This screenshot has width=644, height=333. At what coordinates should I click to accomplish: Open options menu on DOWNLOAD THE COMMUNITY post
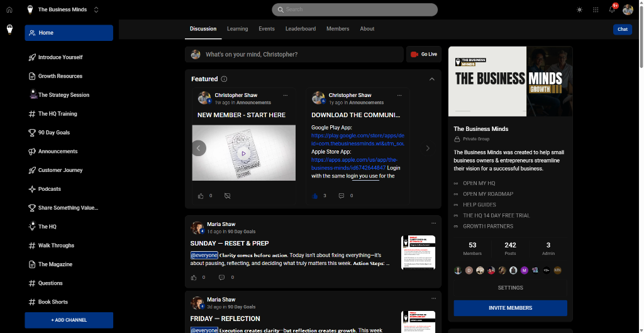tap(399, 96)
